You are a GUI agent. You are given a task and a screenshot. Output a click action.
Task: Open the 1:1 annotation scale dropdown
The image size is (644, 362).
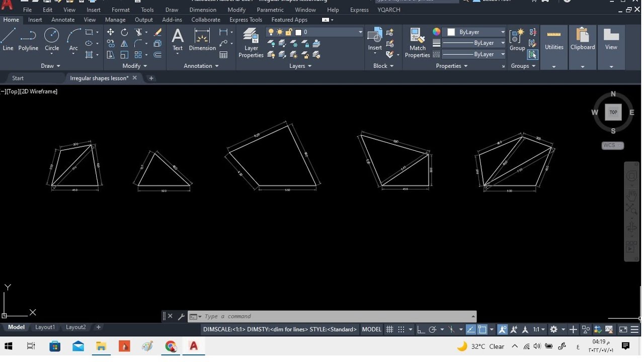tap(539, 330)
